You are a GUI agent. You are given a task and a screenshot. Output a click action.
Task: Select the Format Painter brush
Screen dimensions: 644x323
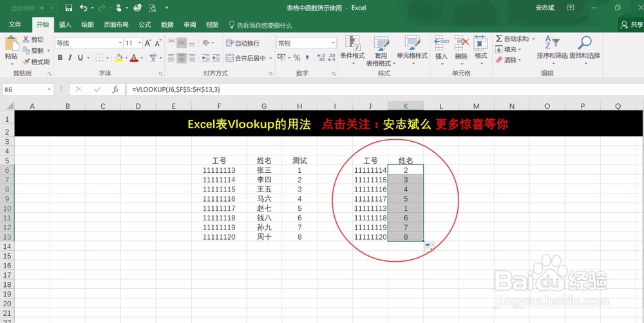pyautogui.click(x=26, y=62)
